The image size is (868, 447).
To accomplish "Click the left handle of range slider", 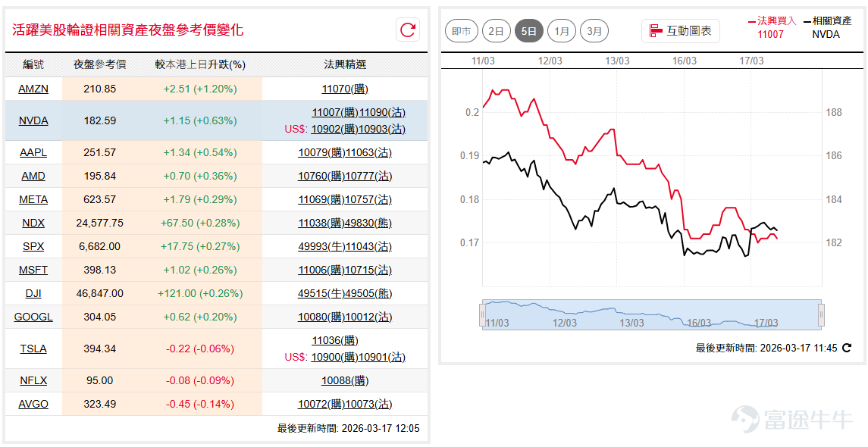I will click(x=482, y=314).
